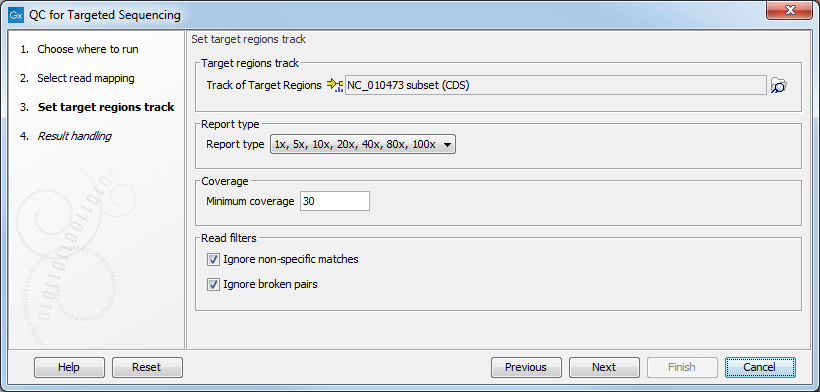The image size is (820, 392).
Task: Jump to the Result handling step
Action: click(74, 136)
